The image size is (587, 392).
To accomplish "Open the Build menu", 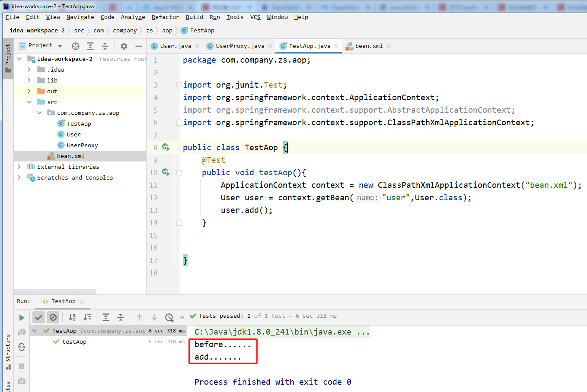I will [194, 17].
